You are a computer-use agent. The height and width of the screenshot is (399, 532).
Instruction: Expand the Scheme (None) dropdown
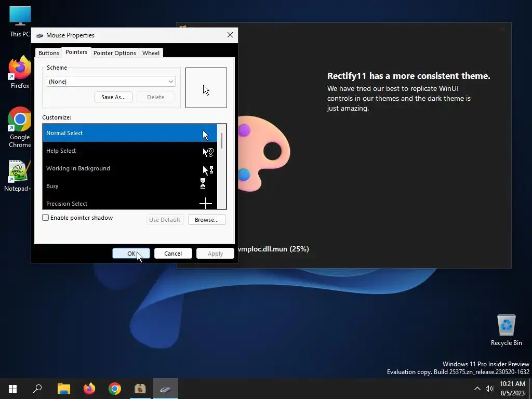coord(111,82)
